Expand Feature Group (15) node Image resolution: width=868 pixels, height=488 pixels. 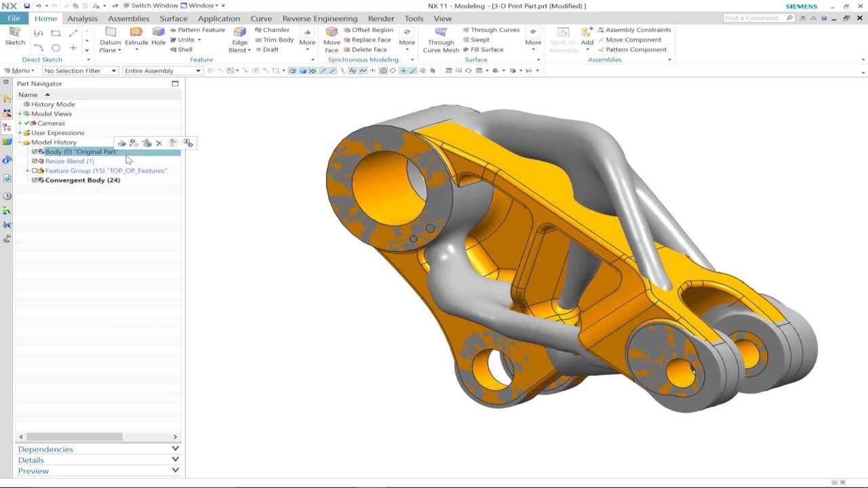coord(27,171)
